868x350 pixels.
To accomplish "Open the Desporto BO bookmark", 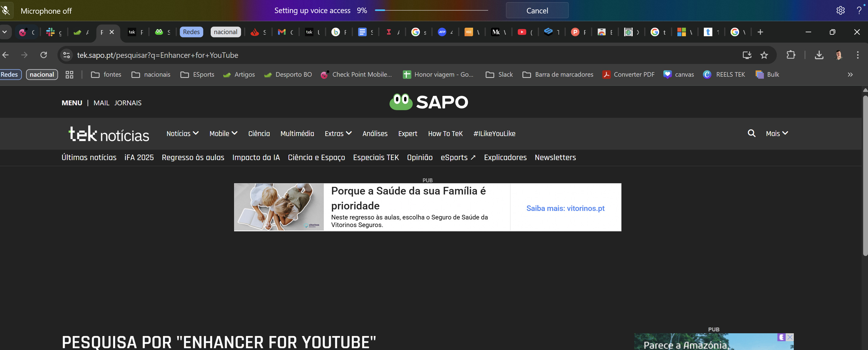I will (x=288, y=75).
